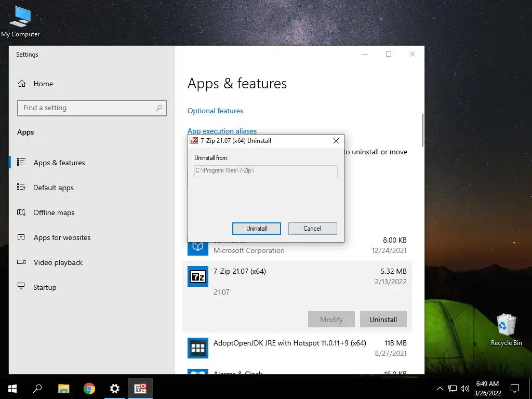Open the notification center icon
The width and height of the screenshot is (532, 399).
coord(515,389)
